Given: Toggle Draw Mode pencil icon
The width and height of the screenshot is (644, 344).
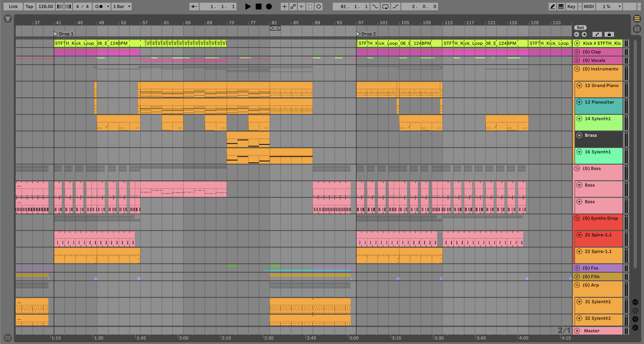Looking at the screenshot, I should pos(552,7).
